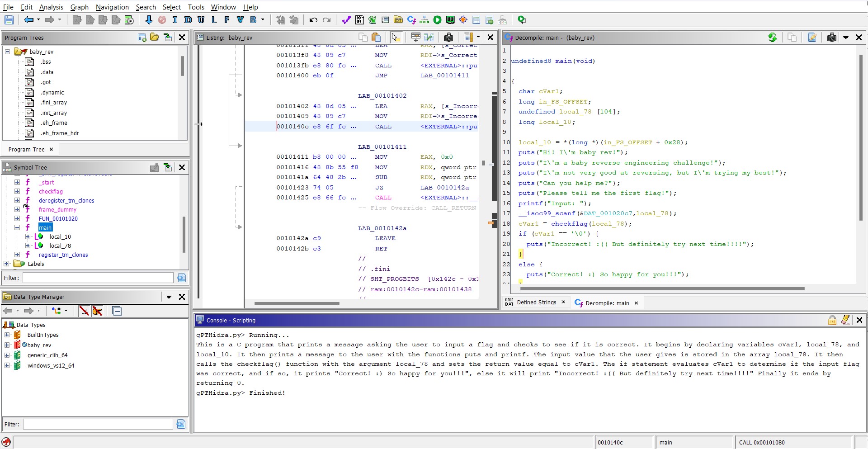Image resolution: width=868 pixels, height=449 pixels.
Task: Switch to the Defined Strings tab
Action: point(536,302)
